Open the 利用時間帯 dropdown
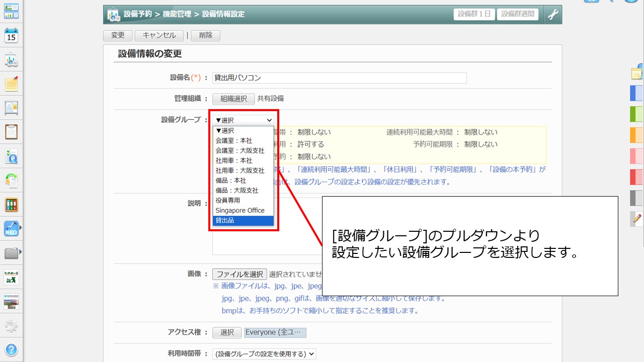 click(x=264, y=354)
